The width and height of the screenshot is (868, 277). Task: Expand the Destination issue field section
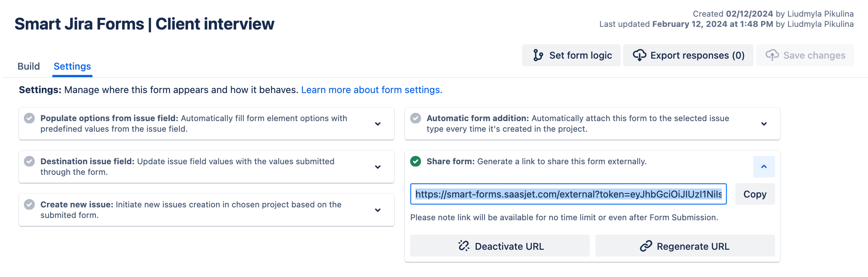point(378,167)
